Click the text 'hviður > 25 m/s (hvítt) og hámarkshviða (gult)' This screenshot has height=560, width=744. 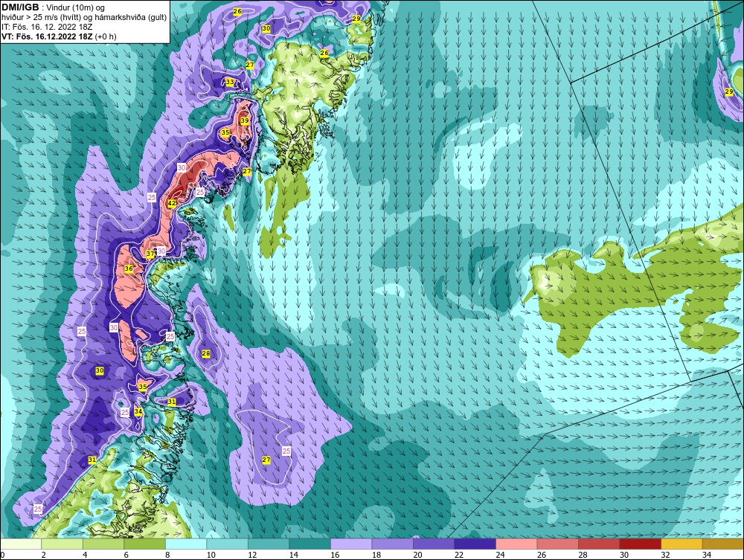[x=84, y=18]
